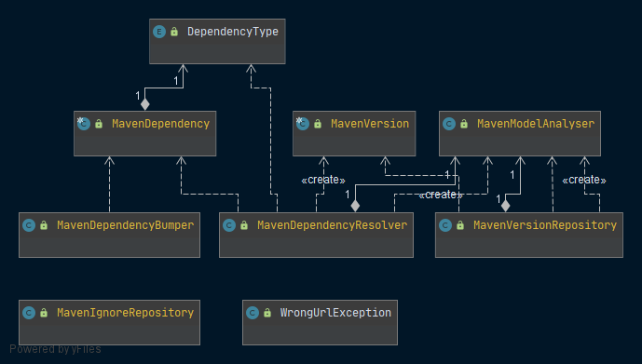
Task: Click the green lock icon beside DependencyType
Action: (174, 32)
